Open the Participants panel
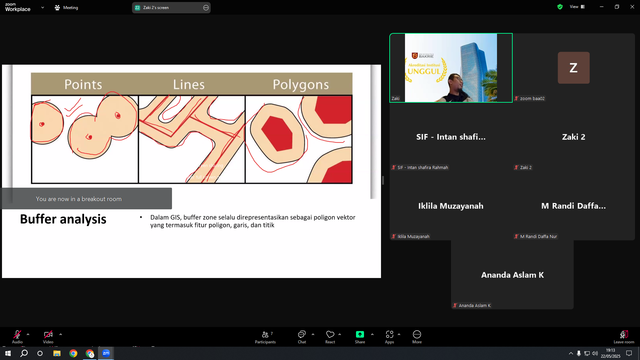Screen dimensions: 640x360 pos(265,337)
